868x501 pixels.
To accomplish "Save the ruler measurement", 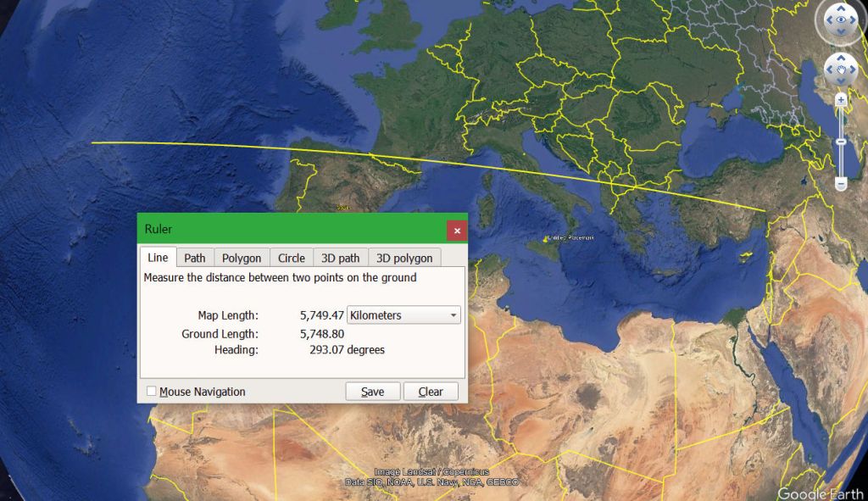I will 372,392.
